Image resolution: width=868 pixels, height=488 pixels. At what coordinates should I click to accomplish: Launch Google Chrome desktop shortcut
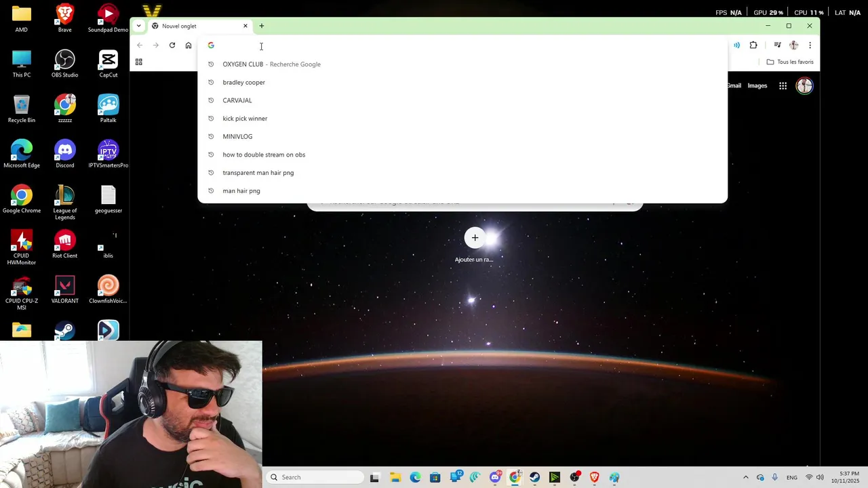[22, 199]
